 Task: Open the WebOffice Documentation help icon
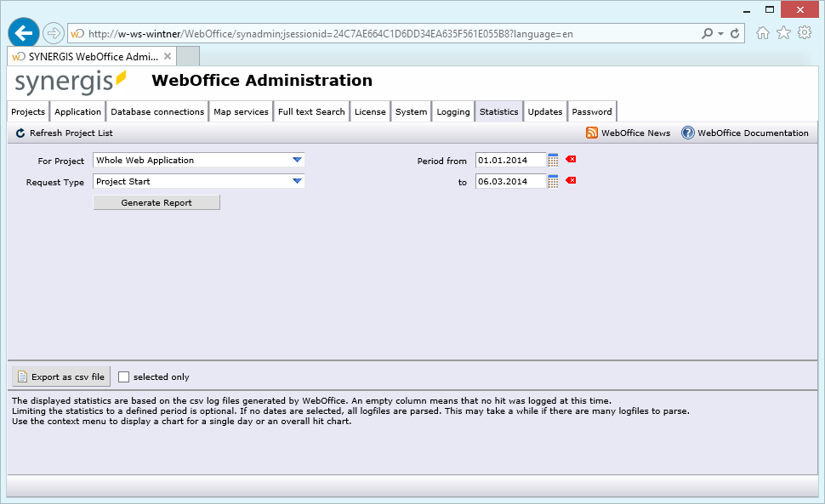pos(688,133)
